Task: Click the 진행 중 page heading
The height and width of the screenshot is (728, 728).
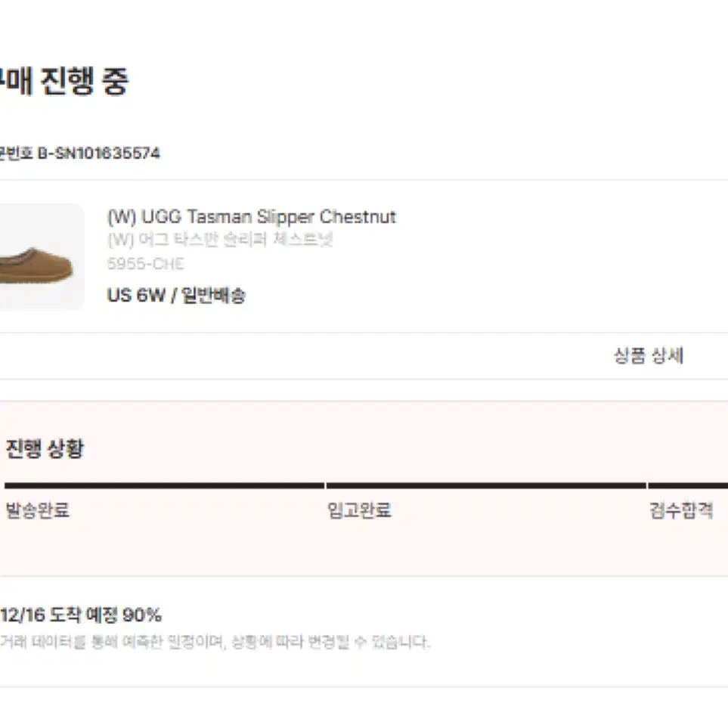Action: (x=84, y=81)
